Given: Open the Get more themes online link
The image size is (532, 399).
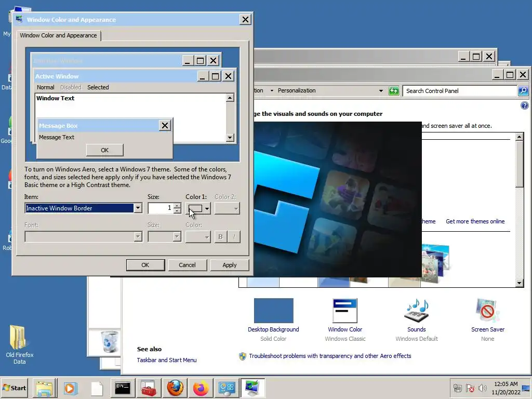Looking at the screenshot, I should 475,221.
